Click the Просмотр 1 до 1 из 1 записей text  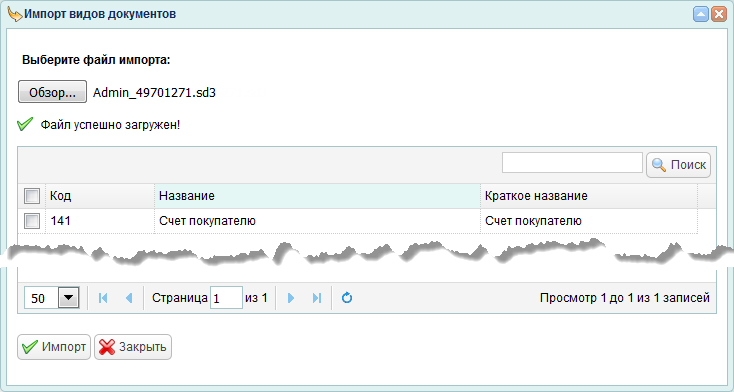625,298
